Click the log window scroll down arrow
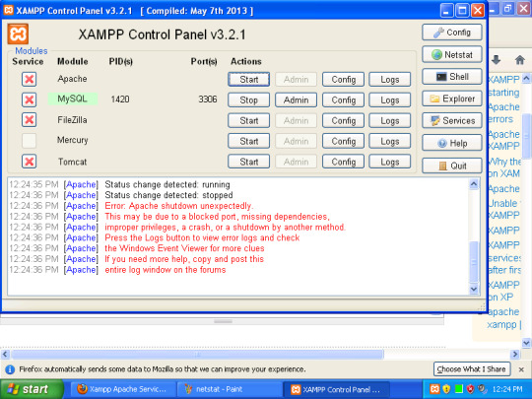Screen dimensions: 532x399 click(x=474, y=289)
